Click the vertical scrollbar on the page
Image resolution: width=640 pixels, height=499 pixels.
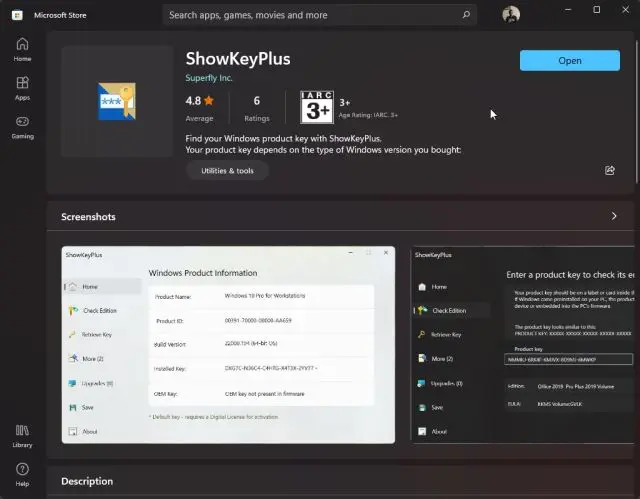point(637,112)
